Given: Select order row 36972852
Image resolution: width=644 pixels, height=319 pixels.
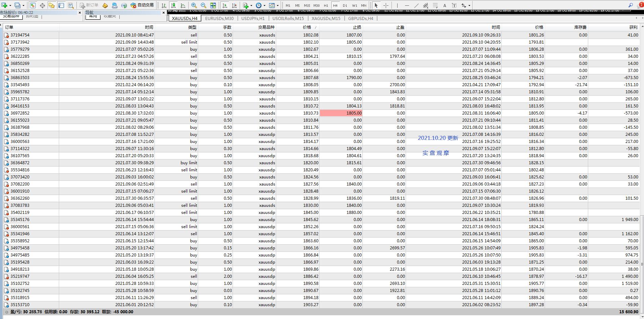Looking at the screenshot, I should click(321, 113).
